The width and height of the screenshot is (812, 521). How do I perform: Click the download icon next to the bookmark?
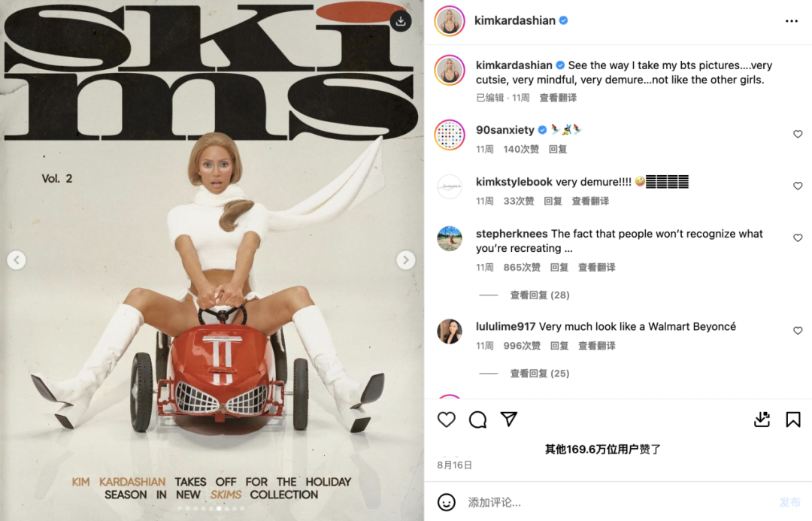pos(762,419)
